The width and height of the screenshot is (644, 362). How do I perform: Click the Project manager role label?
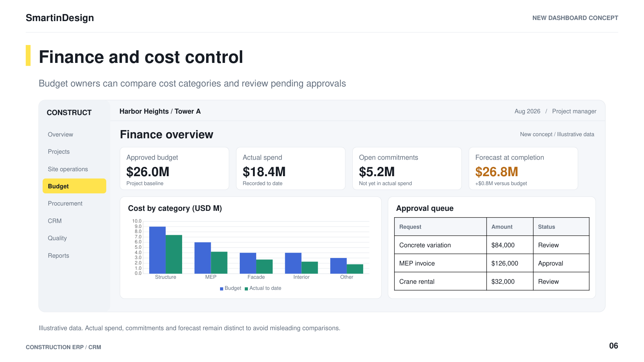[574, 111]
